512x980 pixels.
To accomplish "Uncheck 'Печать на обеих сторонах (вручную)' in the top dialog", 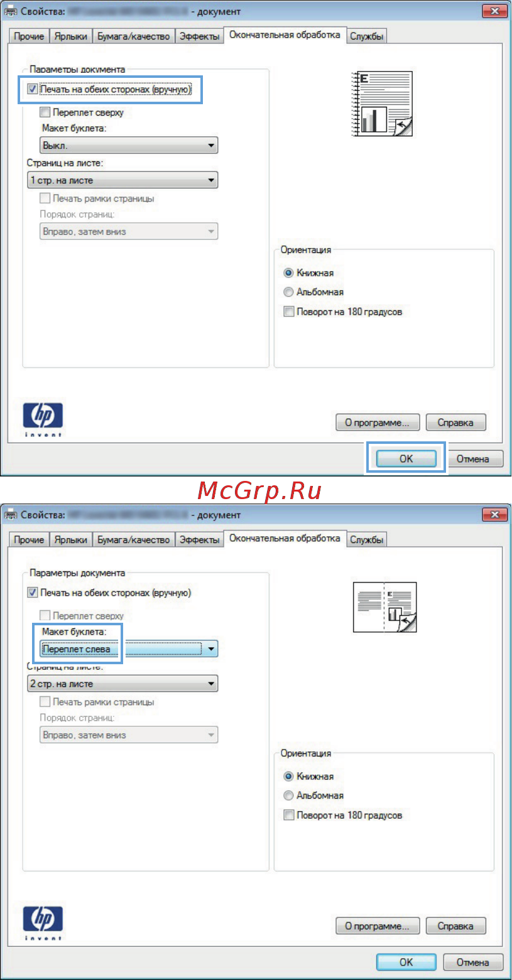I will pyautogui.click(x=33, y=90).
